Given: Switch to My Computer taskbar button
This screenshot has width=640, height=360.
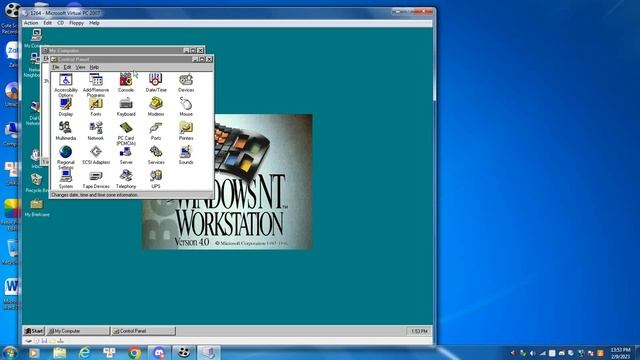Looking at the screenshot, I should (x=78, y=331).
